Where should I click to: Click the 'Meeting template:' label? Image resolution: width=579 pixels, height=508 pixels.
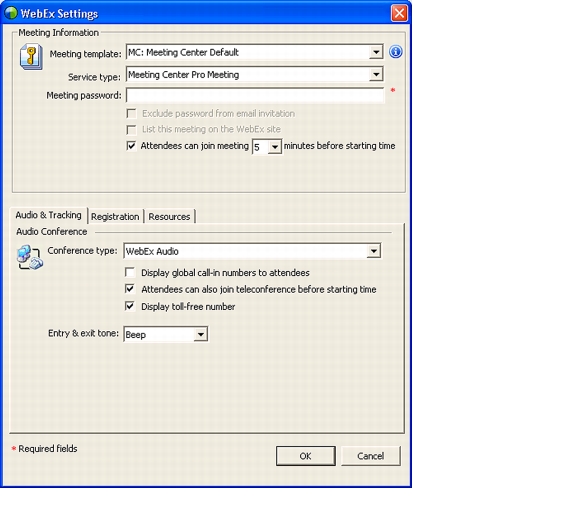(x=86, y=54)
